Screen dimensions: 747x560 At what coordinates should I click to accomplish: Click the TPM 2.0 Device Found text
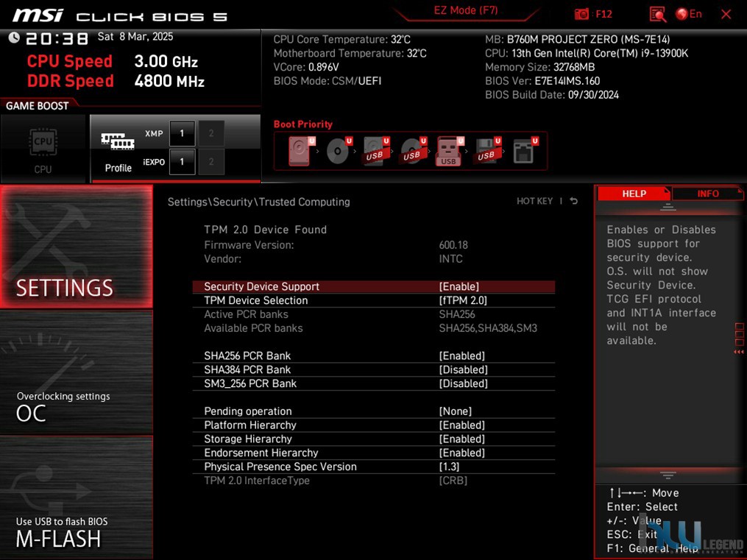[x=266, y=230]
